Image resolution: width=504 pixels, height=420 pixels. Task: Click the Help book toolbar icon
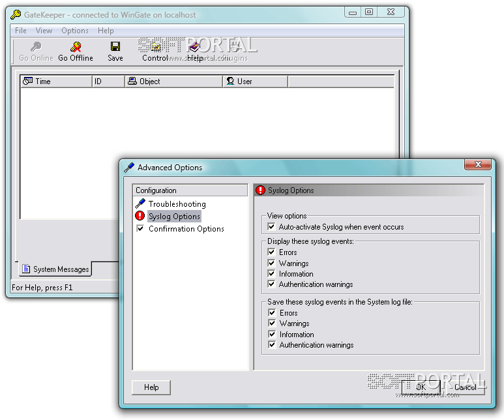click(x=194, y=47)
